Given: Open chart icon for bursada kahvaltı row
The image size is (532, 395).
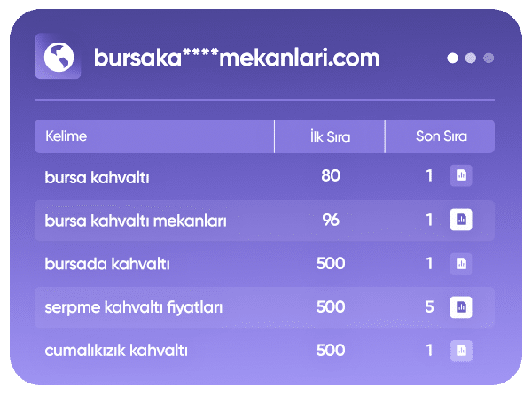Looking at the screenshot, I should [x=461, y=263].
